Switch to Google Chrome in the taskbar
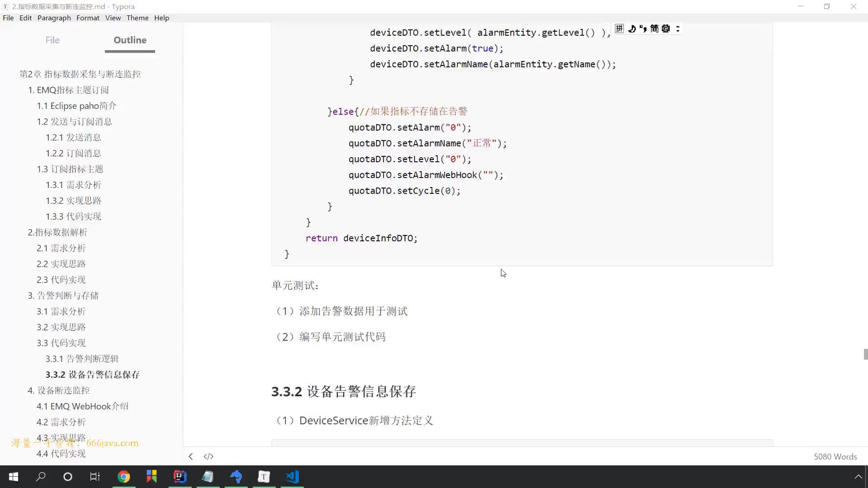This screenshot has height=488, width=868. click(124, 477)
